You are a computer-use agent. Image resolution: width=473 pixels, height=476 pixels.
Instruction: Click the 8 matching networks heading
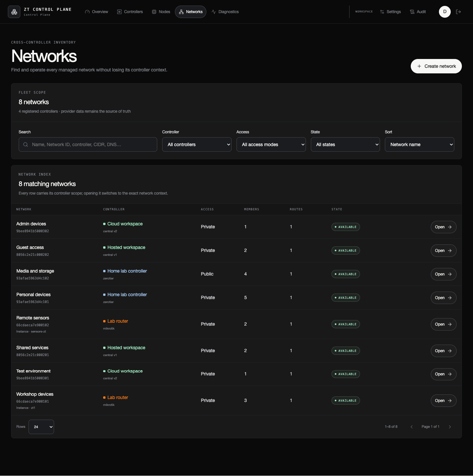click(x=47, y=184)
